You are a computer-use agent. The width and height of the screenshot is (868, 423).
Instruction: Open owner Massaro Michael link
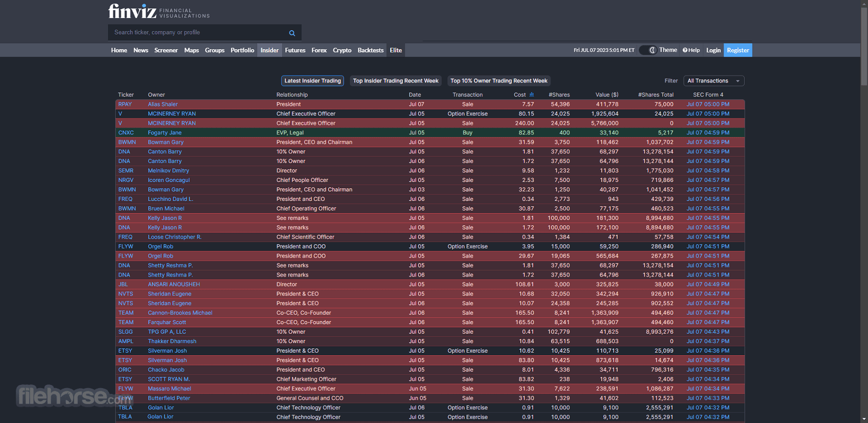point(169,389)
